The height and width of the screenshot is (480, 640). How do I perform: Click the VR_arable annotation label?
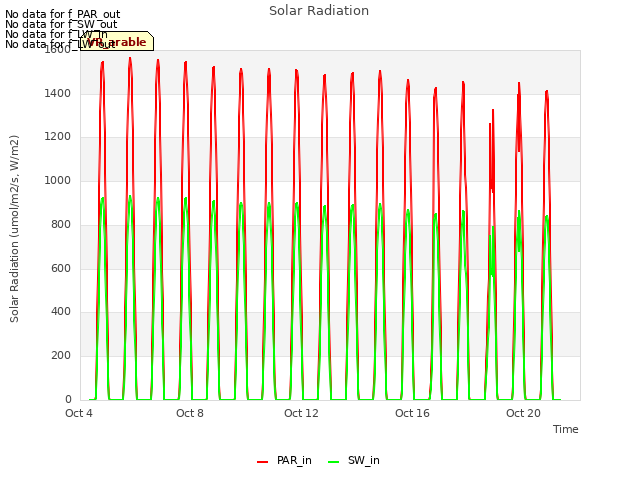pos(117,41)
